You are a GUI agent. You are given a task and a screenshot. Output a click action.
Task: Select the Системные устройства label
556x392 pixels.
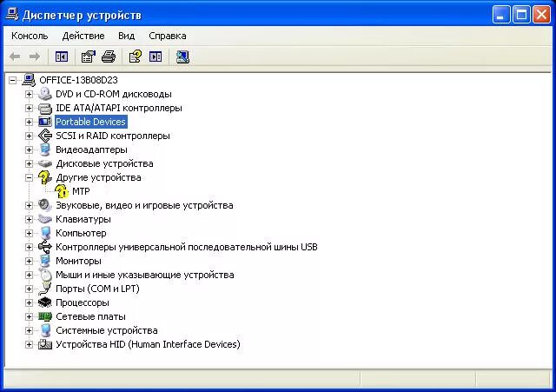[106, 330]
